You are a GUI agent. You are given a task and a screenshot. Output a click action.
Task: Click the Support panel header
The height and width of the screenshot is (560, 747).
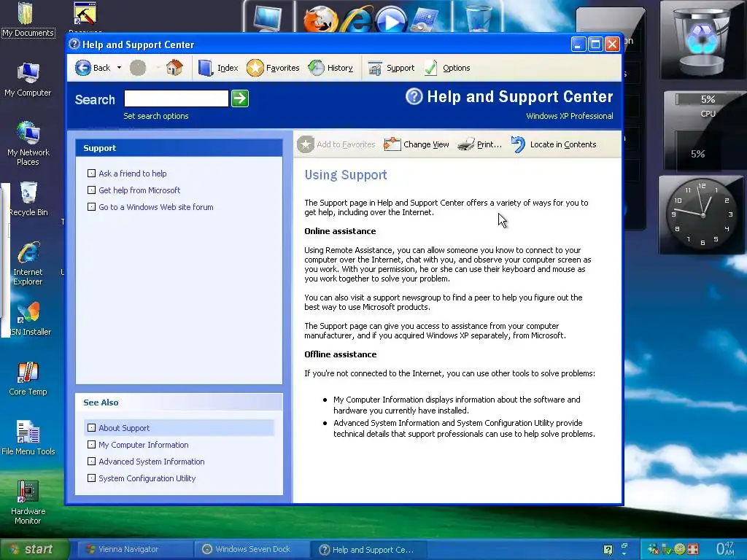tap(179, 148)
